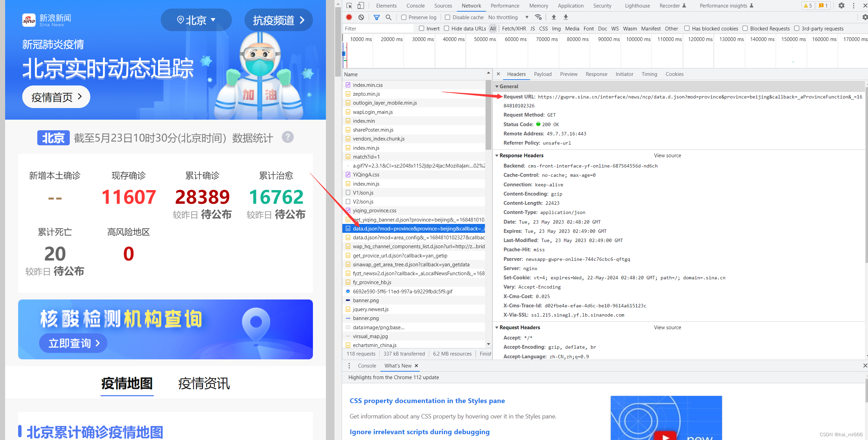Select the get_provice_url.d.json request row
The width and height of the screenshot is (868, 440).
point(414,256)
